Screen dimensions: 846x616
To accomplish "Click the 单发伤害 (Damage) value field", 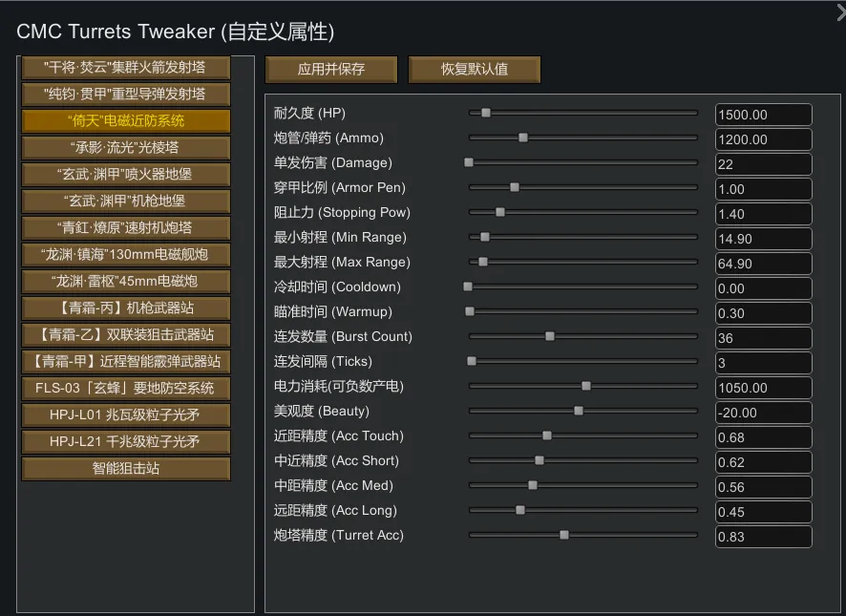I will (x=763, y=164).
